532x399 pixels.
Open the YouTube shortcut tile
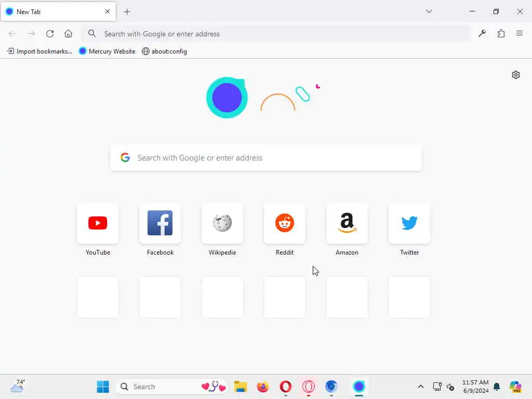(98, 223)
